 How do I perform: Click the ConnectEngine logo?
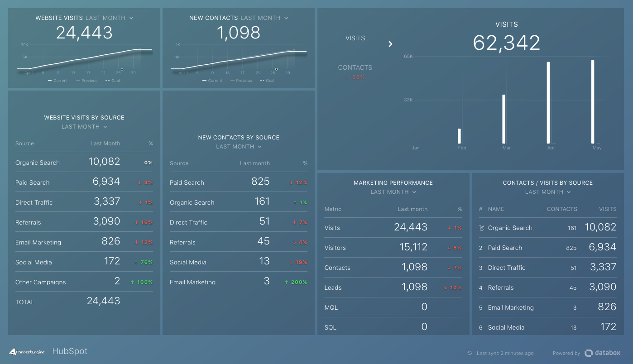(x=27, y=352)
